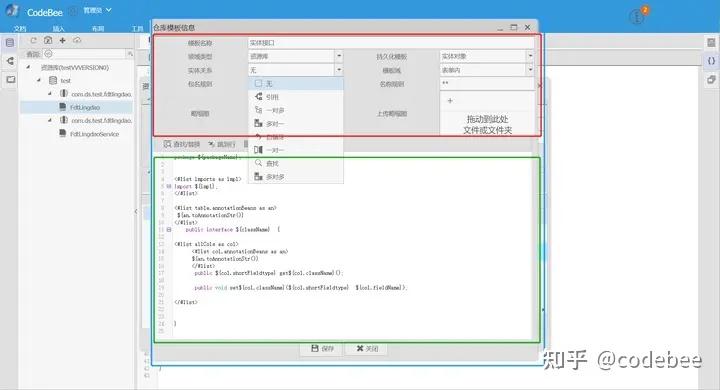Image resolution: width=720 pixels, height=390 pixels.
Task: Choose 多对多 option in relation list
Action: point(296,177)
